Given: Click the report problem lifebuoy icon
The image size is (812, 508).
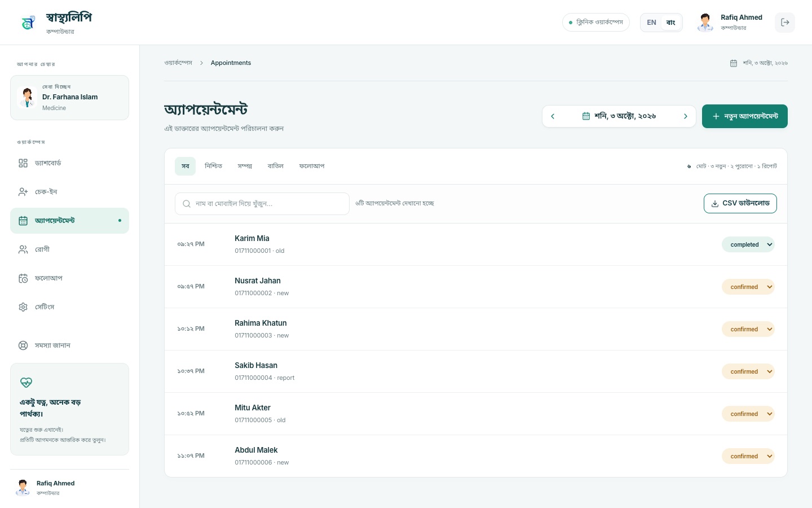Looking at the screenshot, I should 23,345.
